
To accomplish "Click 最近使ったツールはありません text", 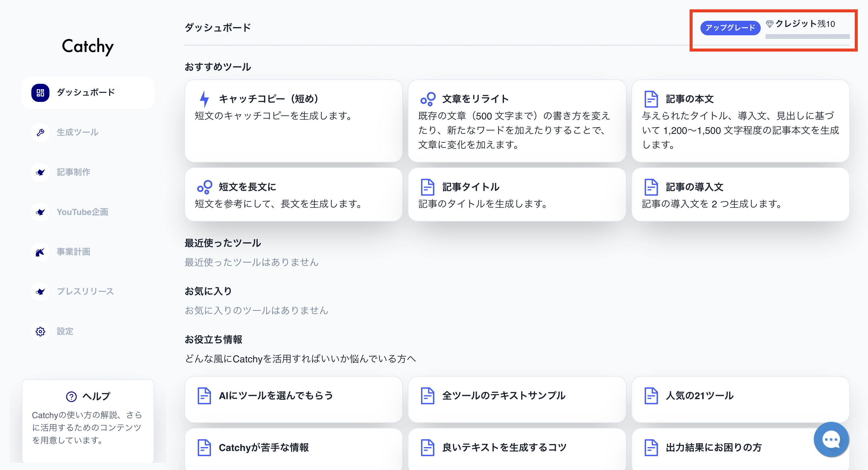I will coord(251,262).
